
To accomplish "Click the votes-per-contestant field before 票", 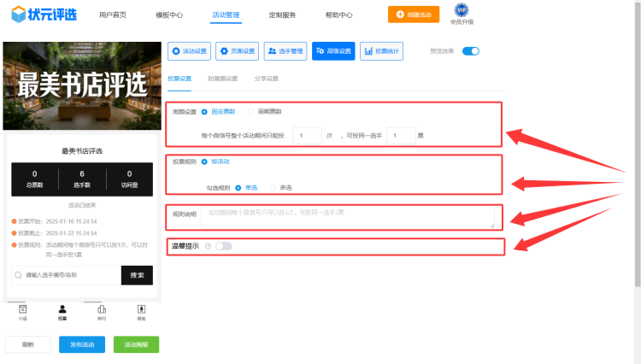I will 401,136.
